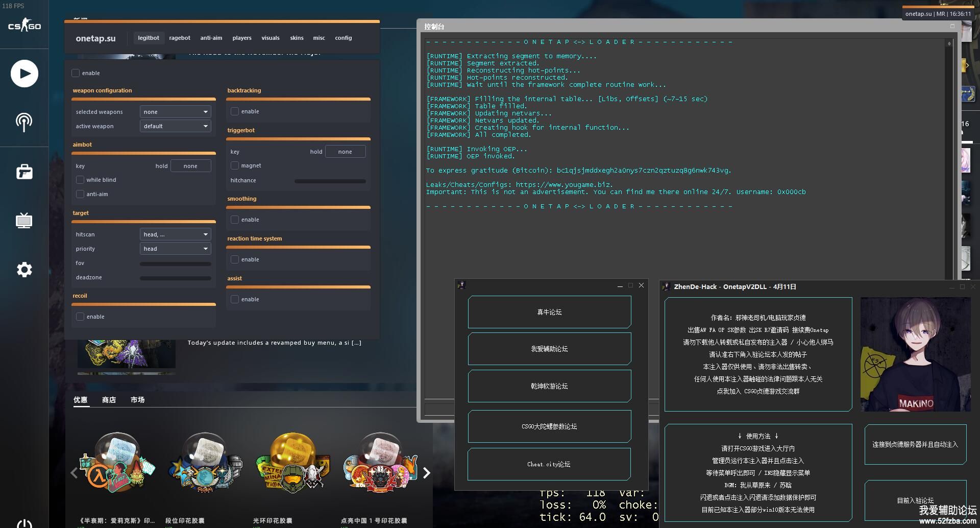Switch to the config tab
The image size is (980, 528).
pos(344,38)
